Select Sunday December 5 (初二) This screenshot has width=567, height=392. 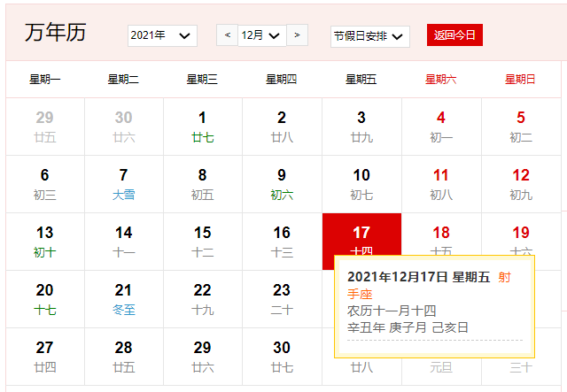point(521,127)
